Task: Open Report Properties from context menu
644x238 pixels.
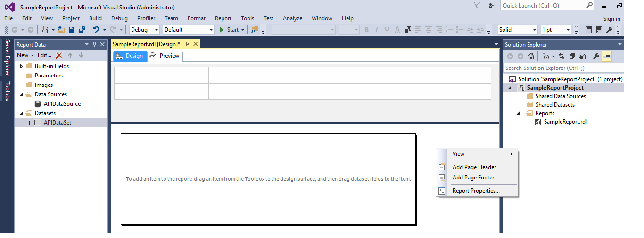Action: tap(477, 191)
